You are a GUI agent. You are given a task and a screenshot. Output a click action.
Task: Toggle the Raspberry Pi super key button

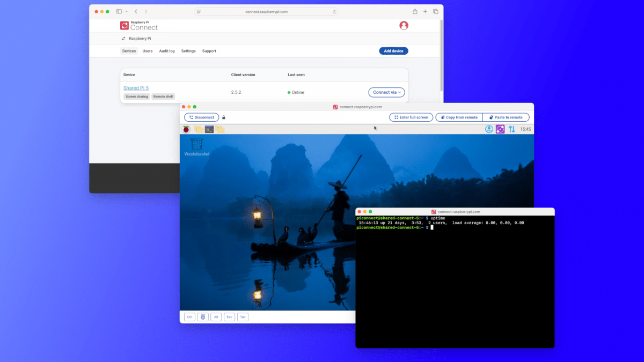tap(203, 317)
